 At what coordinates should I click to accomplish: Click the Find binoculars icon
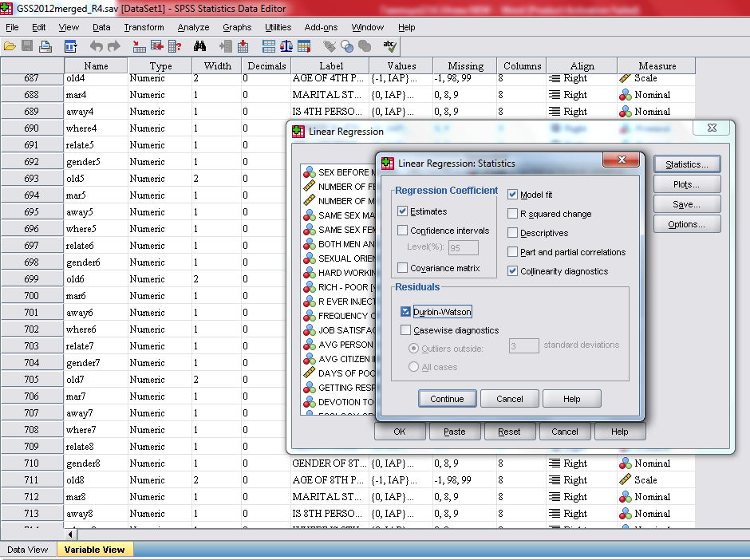(x=200, y=46)
